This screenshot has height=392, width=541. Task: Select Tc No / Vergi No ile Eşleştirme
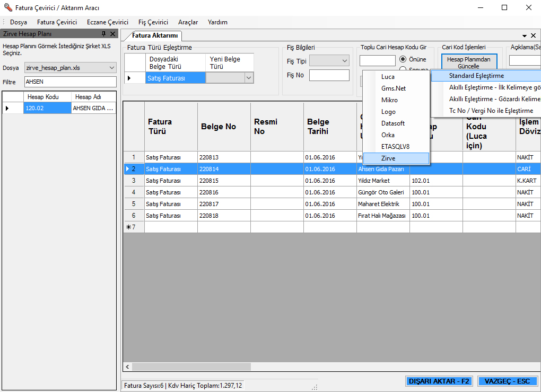(486, 111)
